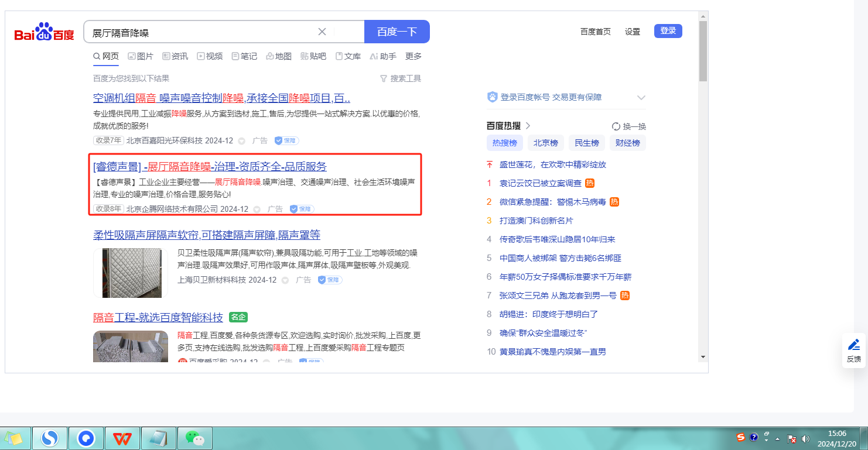Expand the 登录百度帐号 panel chevron

click(641, 98)
